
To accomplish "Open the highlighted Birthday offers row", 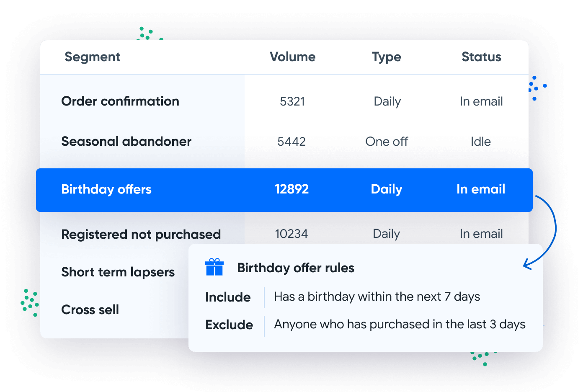I will point(106,189).
